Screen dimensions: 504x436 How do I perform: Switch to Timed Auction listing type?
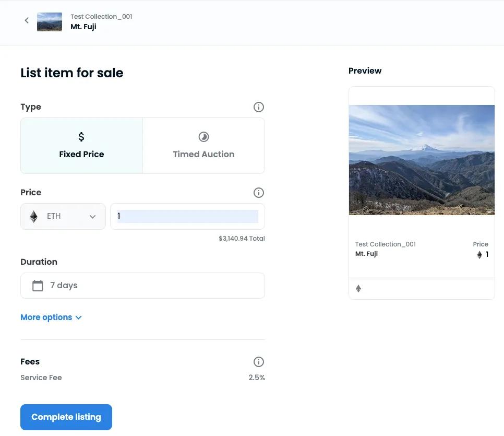pos(203,146)
